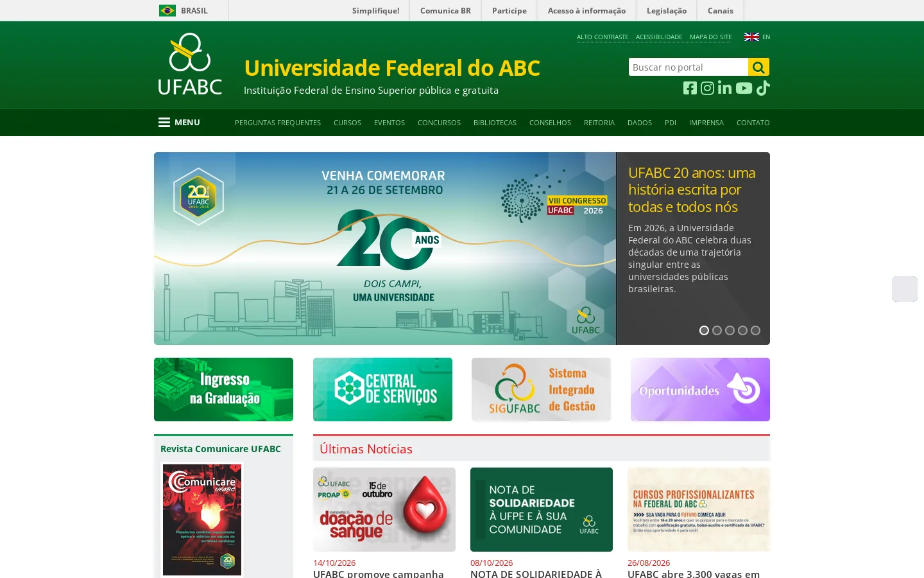Open the hamburger MENU icon
This screenshot has height=578, width=924.
click(164, 122)
